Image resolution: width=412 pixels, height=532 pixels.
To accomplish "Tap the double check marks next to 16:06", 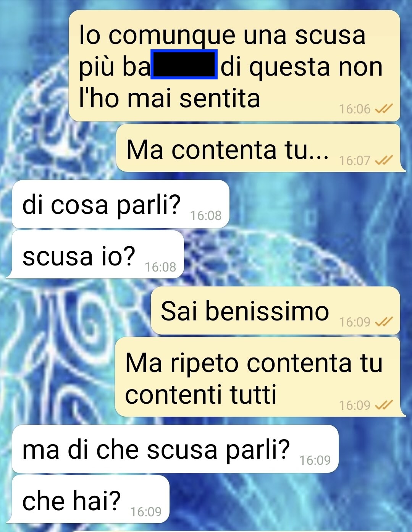I will point(384,110).
